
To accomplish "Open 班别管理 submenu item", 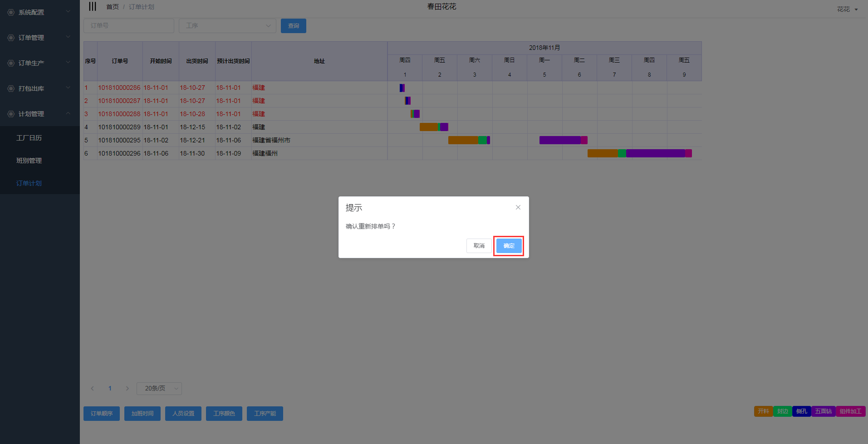I will [29, 161].
